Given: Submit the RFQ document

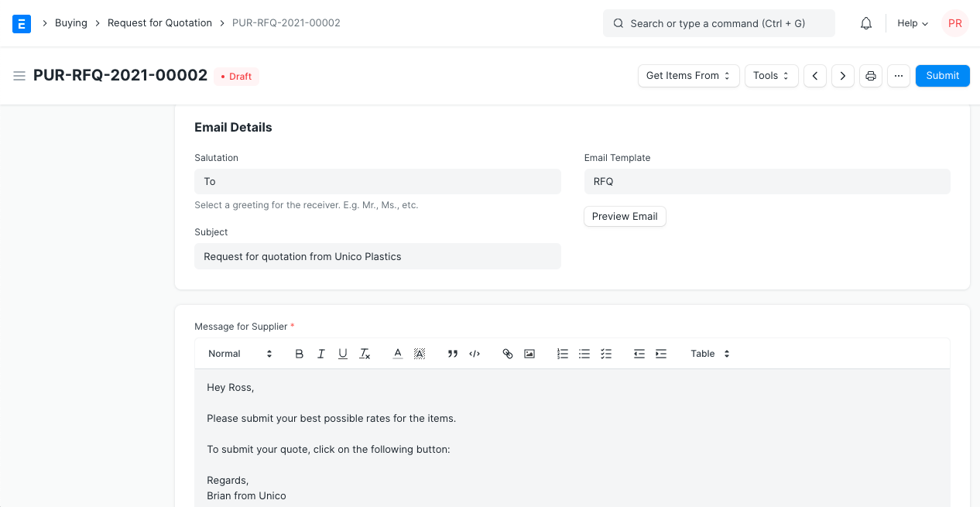Looking at the screenshot, I should pyautogui.click(x=942, y=75).
